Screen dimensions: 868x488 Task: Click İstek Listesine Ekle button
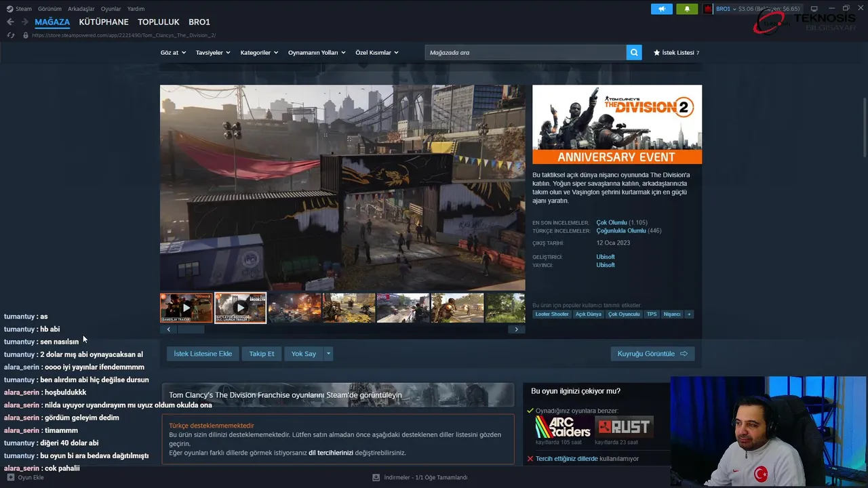tap(203, 354)
